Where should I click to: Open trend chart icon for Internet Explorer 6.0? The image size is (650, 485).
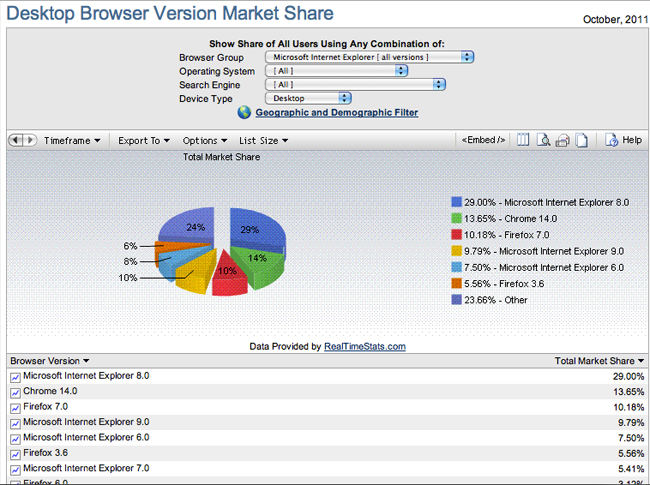15,439
